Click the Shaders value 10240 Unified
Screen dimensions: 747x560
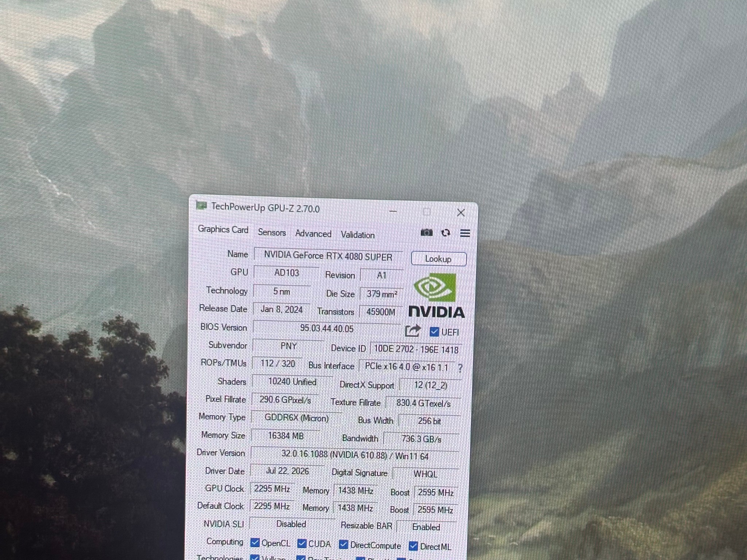[292, 382]
